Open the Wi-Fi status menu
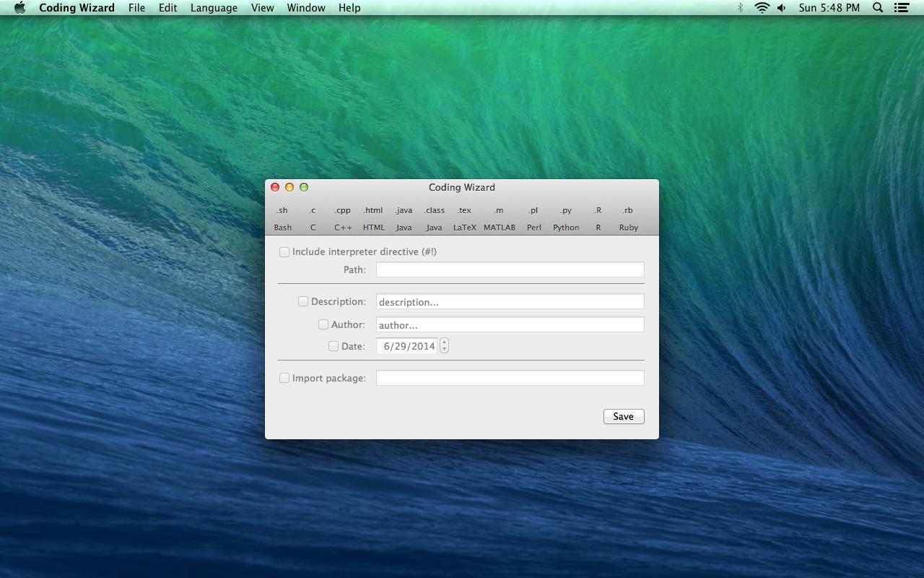This screenshot has height=578, width=924. coord(762,8)
